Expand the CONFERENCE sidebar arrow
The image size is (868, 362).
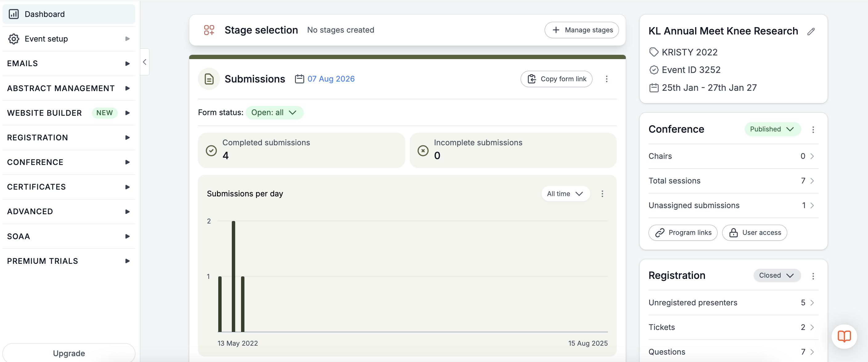point(127,162)
